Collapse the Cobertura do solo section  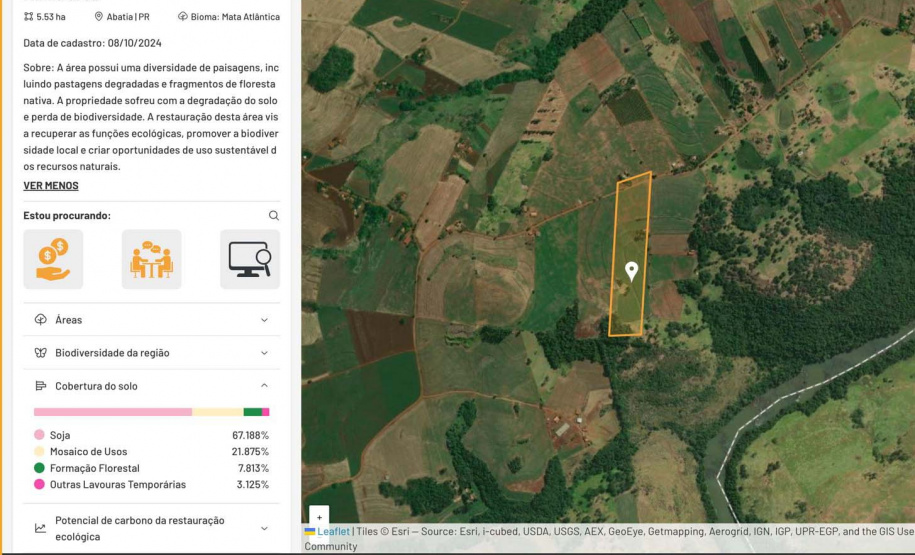click(264, 386)
